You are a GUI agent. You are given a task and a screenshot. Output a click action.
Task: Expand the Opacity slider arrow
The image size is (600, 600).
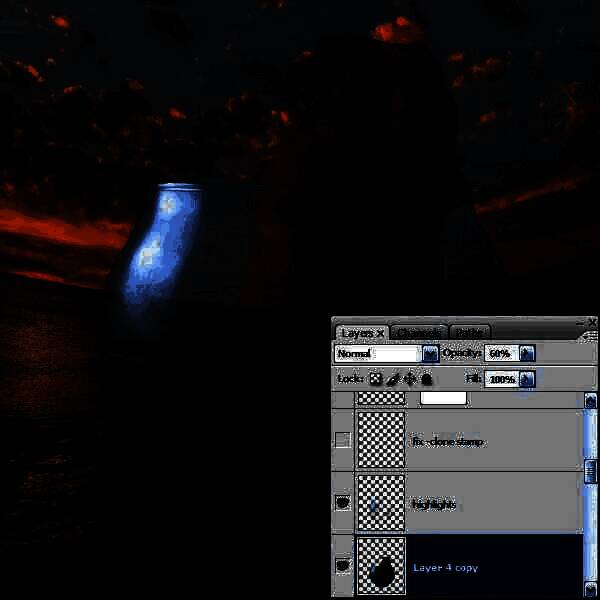(x=527, y=354)
